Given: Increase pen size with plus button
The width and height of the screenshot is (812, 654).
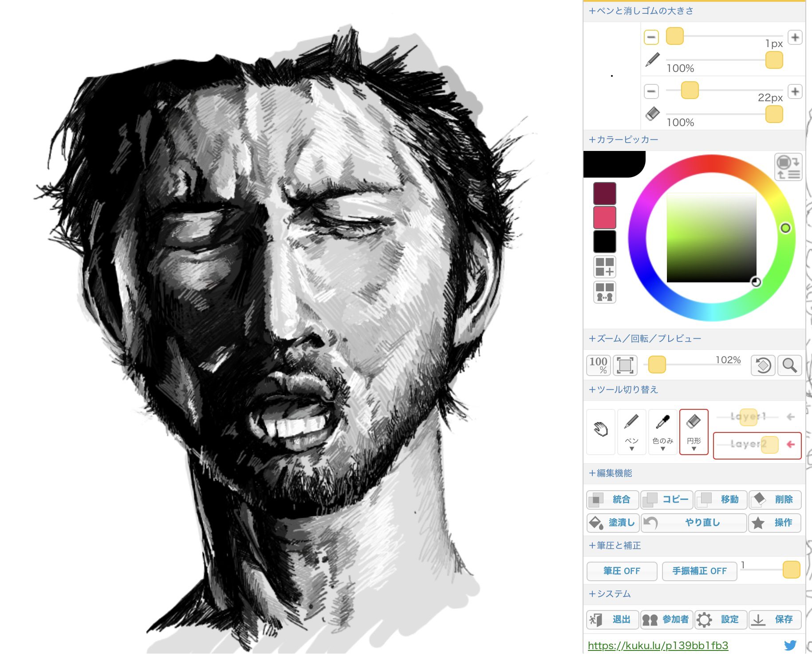Looking at the screenshot, I should click(x=795, y=37).
